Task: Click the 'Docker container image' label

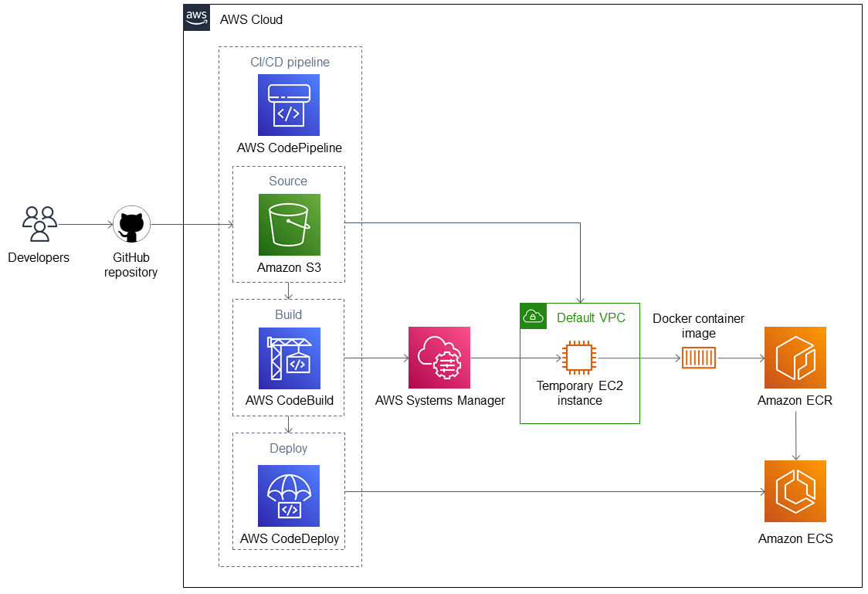Action: 699,325
